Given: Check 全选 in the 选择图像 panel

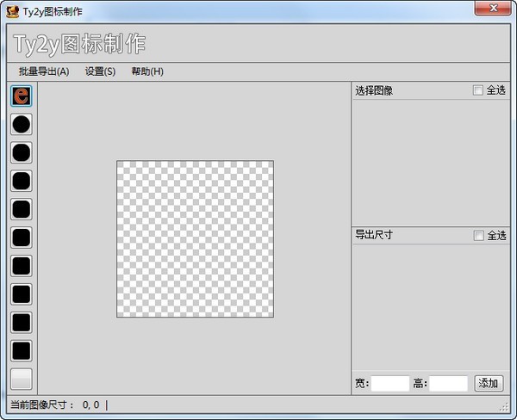Looking at the screenshot, I should click(478, 90).
